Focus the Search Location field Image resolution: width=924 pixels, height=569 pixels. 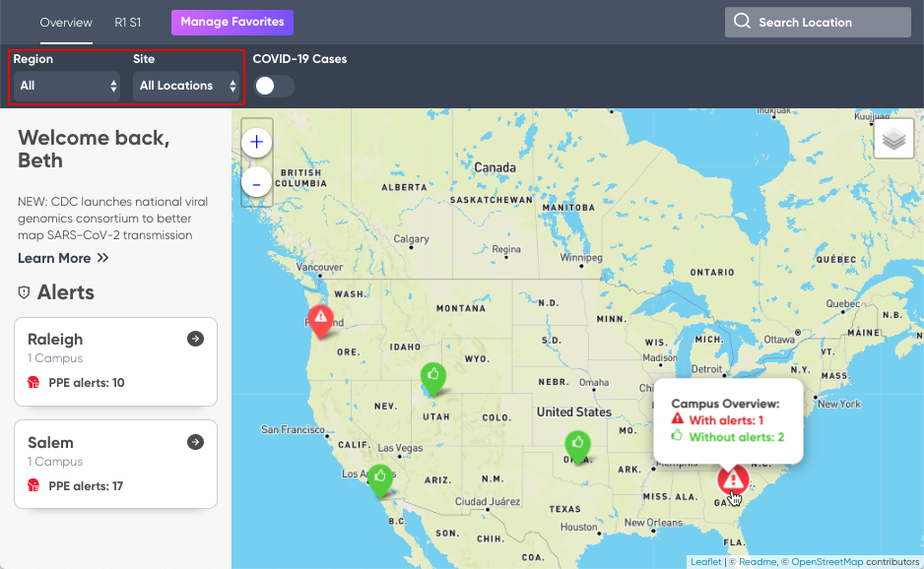click(818, 23)
